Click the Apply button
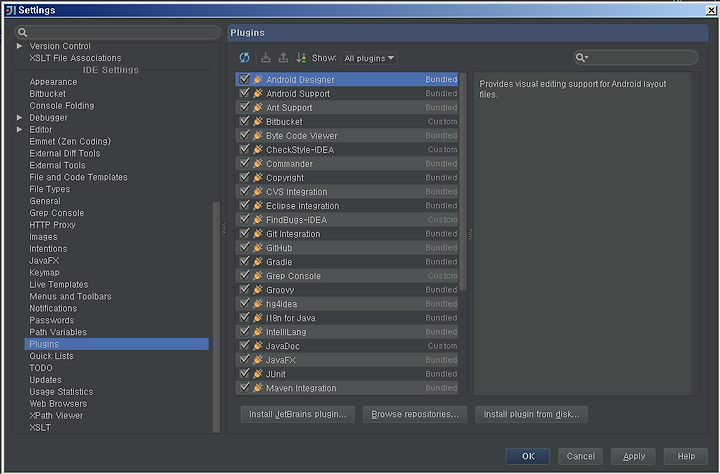This screenshot has height=474, width=720. pos(633,456)
